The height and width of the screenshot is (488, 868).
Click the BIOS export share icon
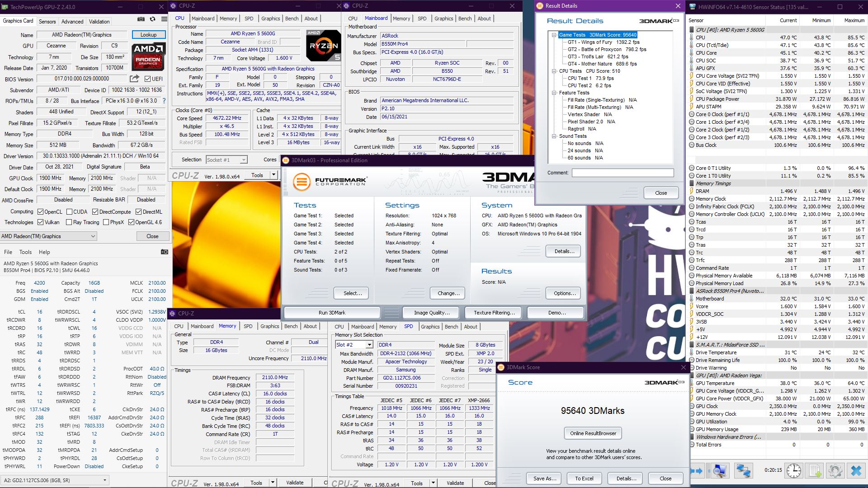(x=135, y=79)
